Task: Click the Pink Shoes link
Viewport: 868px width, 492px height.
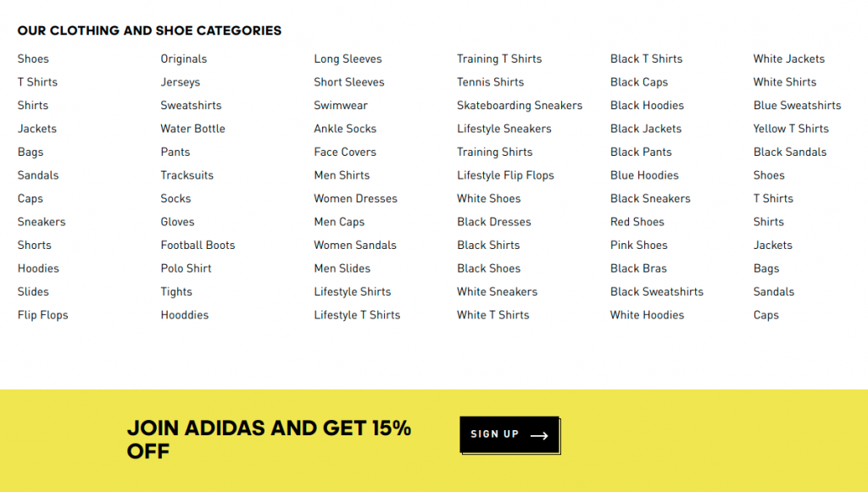Action: pos(639,245)
